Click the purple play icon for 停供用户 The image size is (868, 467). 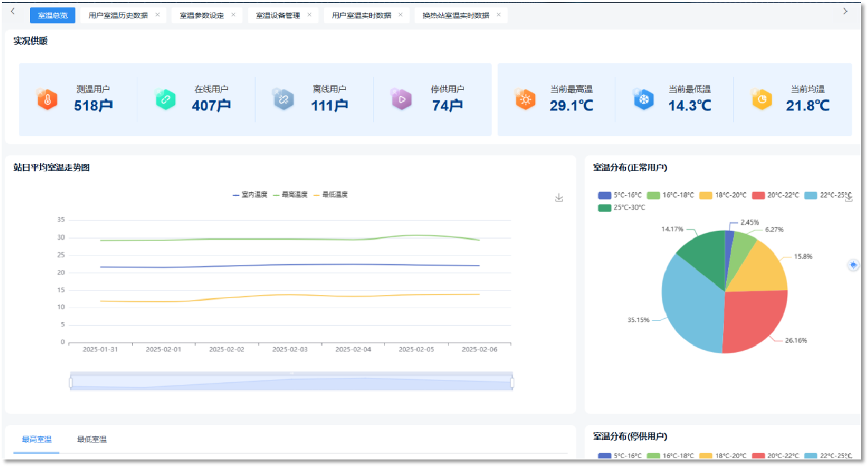(x=401, y=99)
